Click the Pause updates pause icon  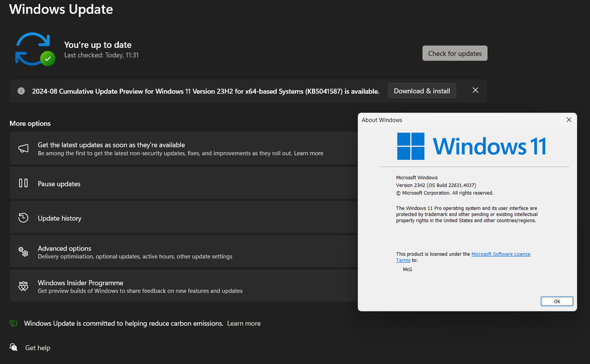coord(23,183)
